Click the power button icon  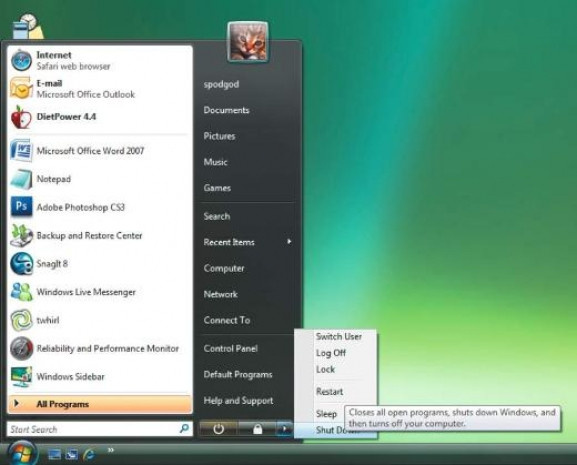point(219,429)
